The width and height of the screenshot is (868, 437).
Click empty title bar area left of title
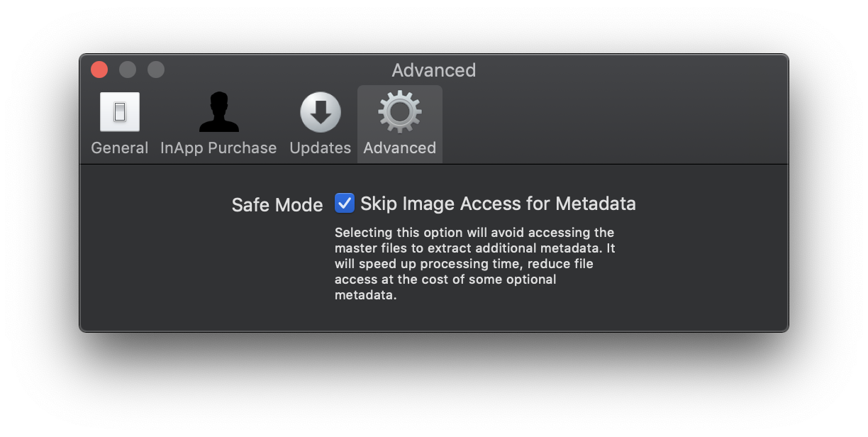point(277,70)
